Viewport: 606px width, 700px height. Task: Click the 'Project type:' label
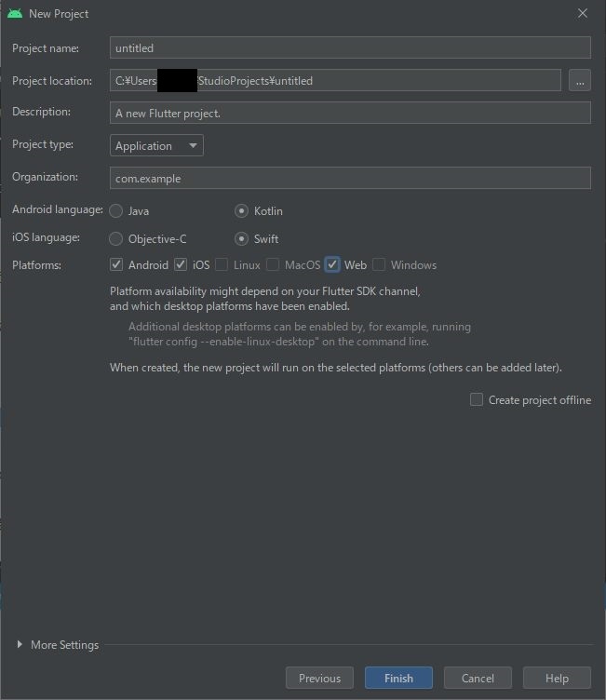[x=43, y=144]
